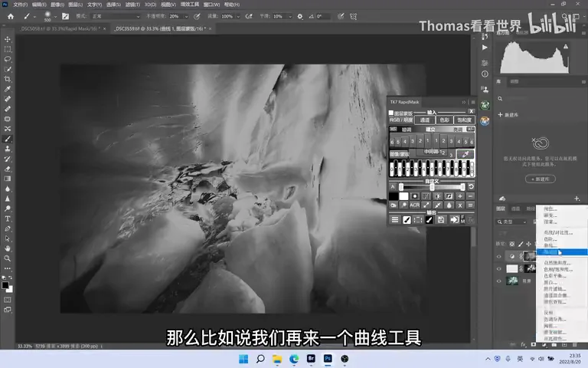Screen dimensions: 588x368
Task: Open the Actions play panel icon
Action: tap(485, 48)
